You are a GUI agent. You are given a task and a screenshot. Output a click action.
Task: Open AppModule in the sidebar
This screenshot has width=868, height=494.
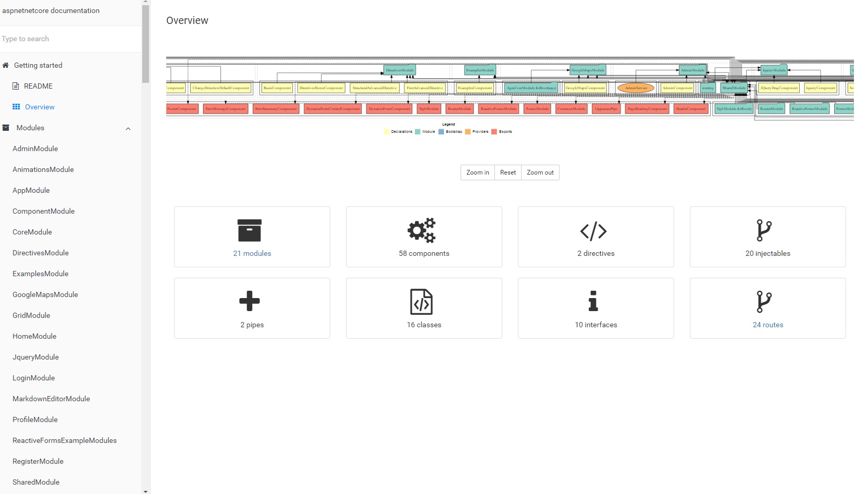(31, 190)
